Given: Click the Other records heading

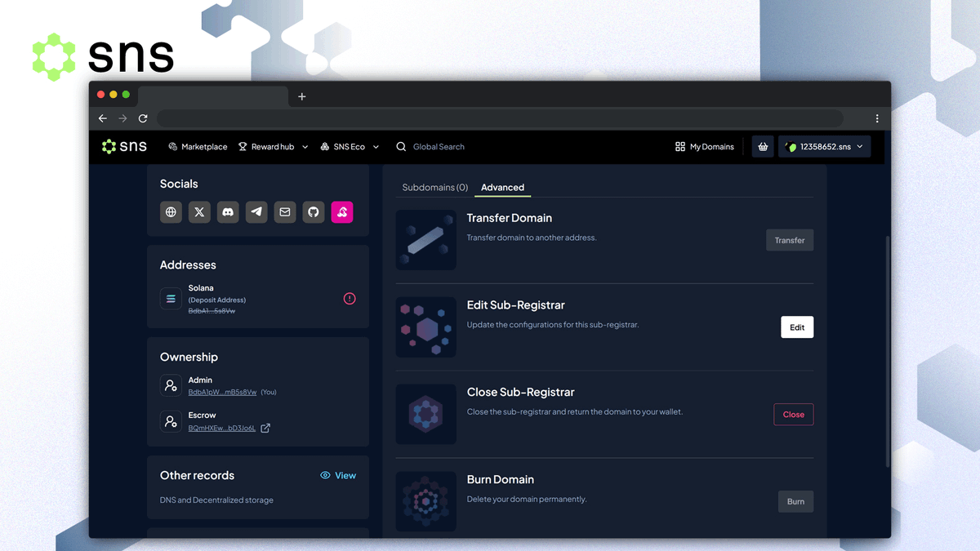Looking at the screenshot, I should pos(197,475).
